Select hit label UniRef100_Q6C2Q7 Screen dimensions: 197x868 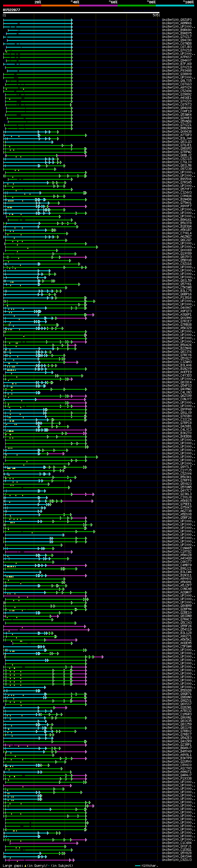pos(177,240)
